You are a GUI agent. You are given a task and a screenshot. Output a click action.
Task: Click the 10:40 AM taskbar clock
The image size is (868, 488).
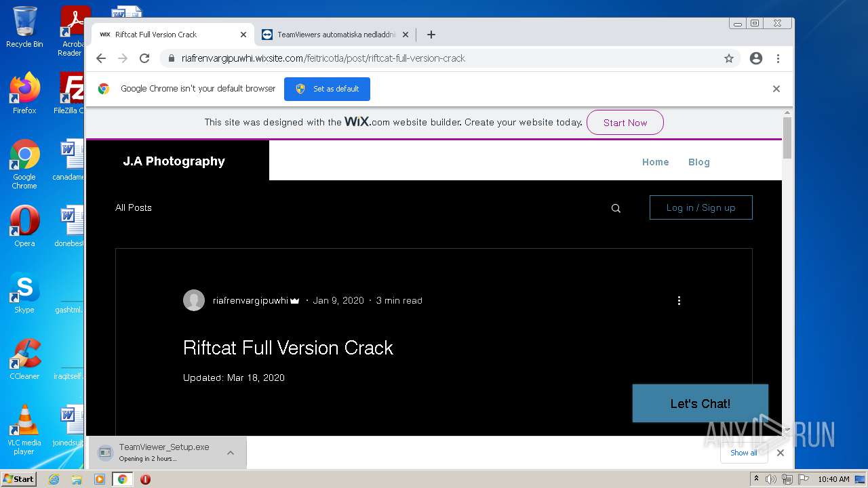click(833, 479)
